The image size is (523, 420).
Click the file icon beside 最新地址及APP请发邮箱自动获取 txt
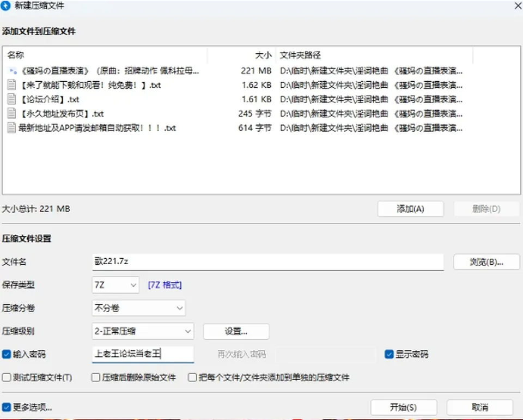click(x=11, y=128)
